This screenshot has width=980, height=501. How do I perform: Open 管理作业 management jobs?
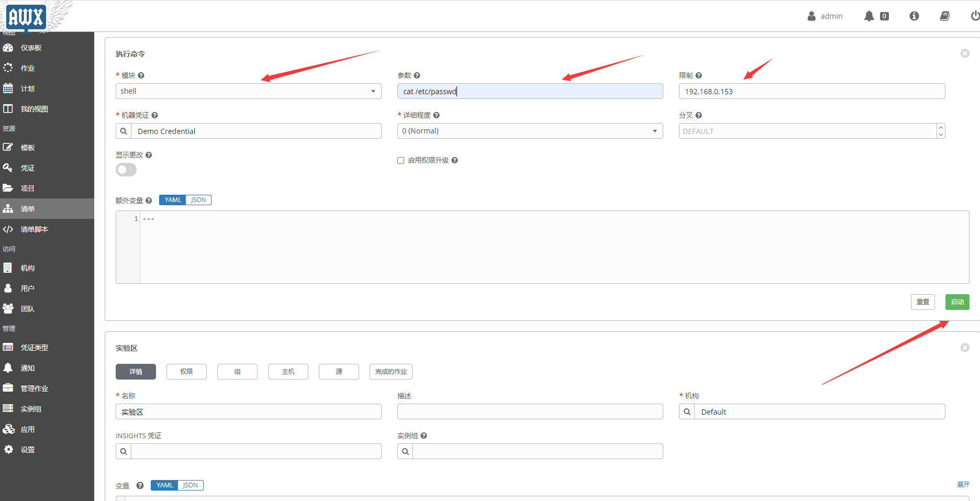(34, 388)
